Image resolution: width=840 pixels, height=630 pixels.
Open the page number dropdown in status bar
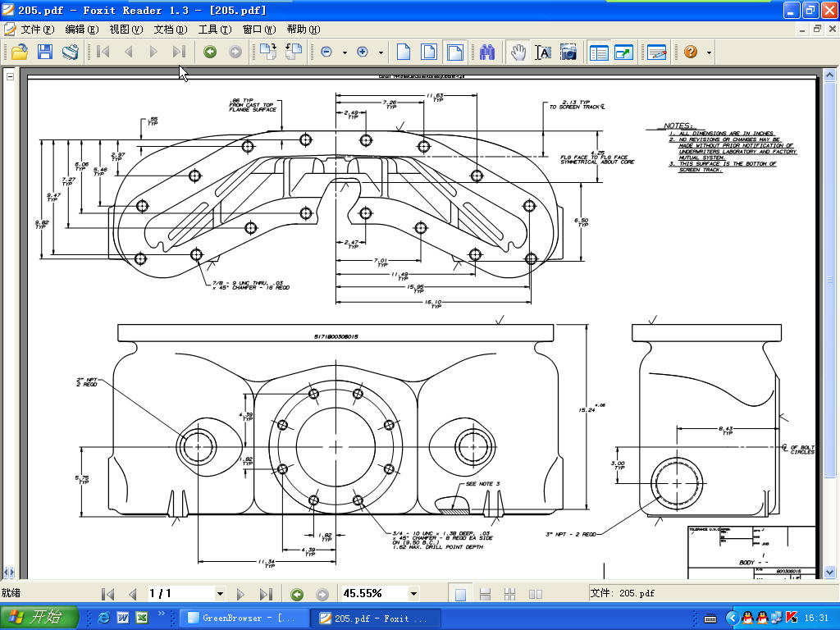tap(220, 594)
